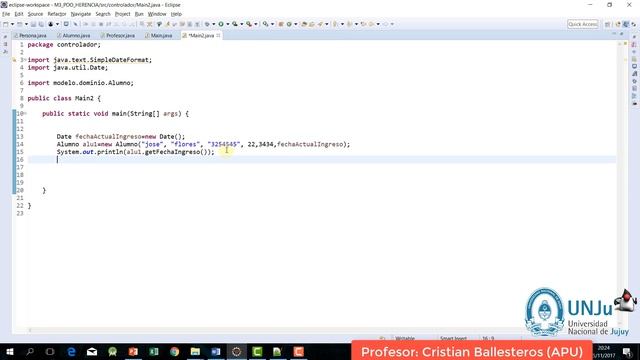The image size is (640, 360).
Task: Click the Writable status bar entry
Action: pyautogui.click(x=404, y=338)
